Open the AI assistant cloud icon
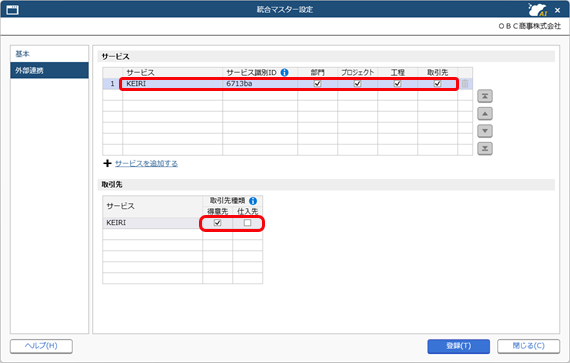Viewport: 570px width, 363px height. point(538,10)
